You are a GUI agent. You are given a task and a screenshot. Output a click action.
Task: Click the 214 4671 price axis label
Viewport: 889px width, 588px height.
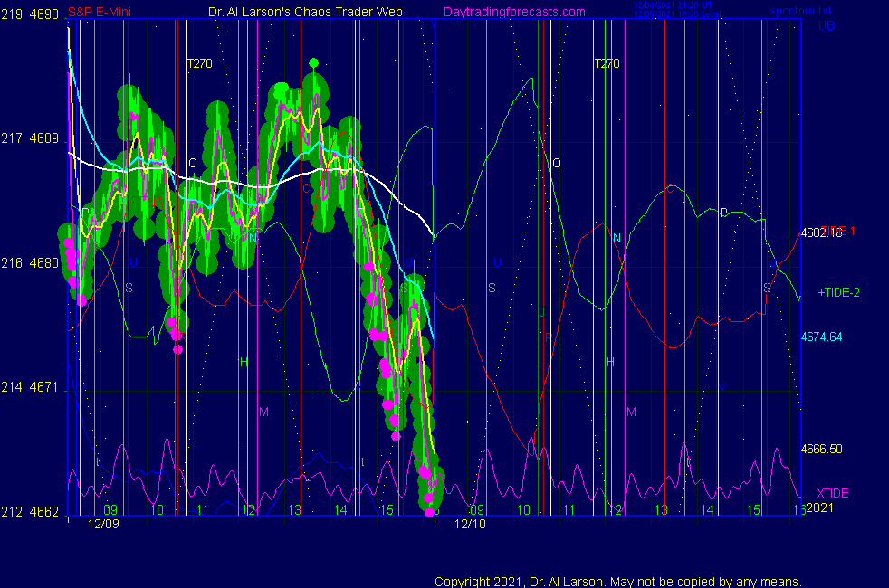(x=30, y=387)
